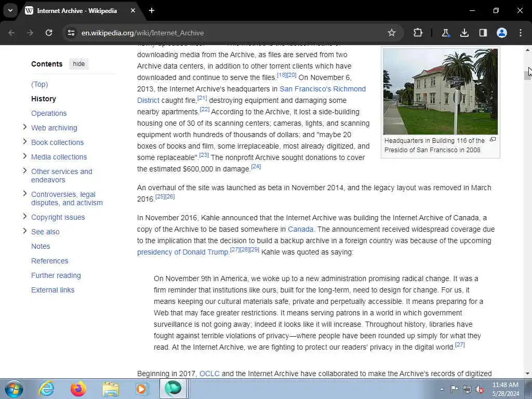Expand See also subsection chevron

pyautogui.click(x=24, y=231)
